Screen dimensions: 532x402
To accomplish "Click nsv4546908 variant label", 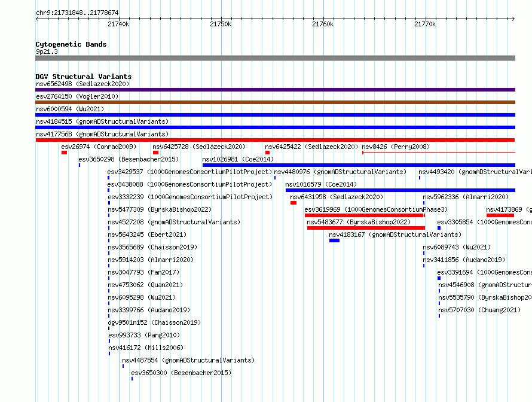I will click(x=485, y=285).
